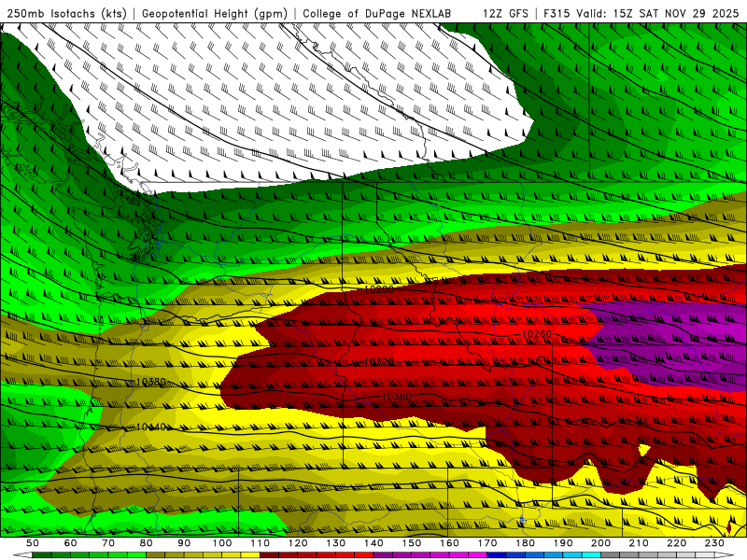
Task: Click the 80 value on color scale
Action: click(x=147, y=543)
